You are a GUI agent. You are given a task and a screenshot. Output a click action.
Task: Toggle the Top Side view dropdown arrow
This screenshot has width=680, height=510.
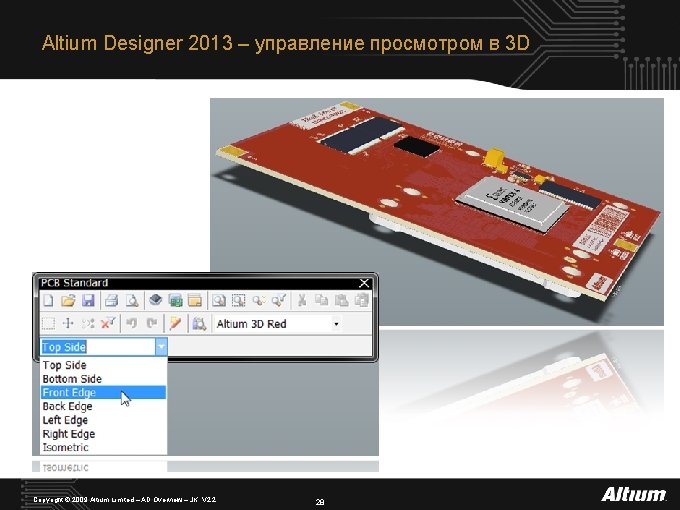[x=161, y=347]
